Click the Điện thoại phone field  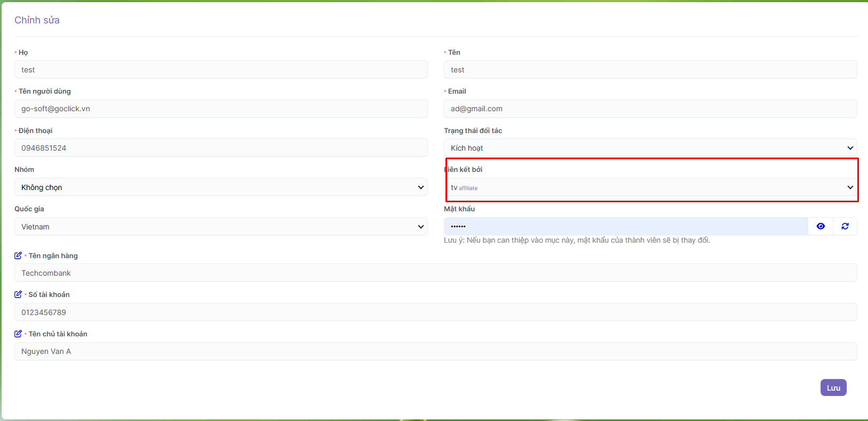tap(221, 148)
